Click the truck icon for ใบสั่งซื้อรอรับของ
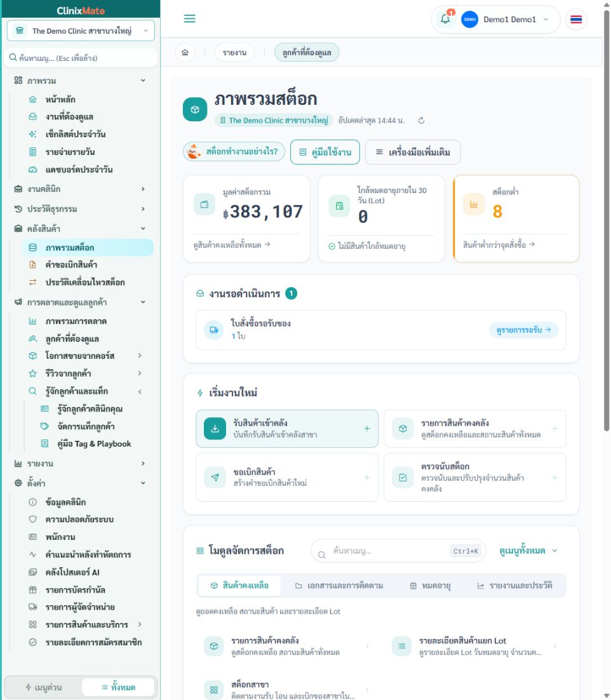This screenshot has width=611, height=700. coord(214,330)
